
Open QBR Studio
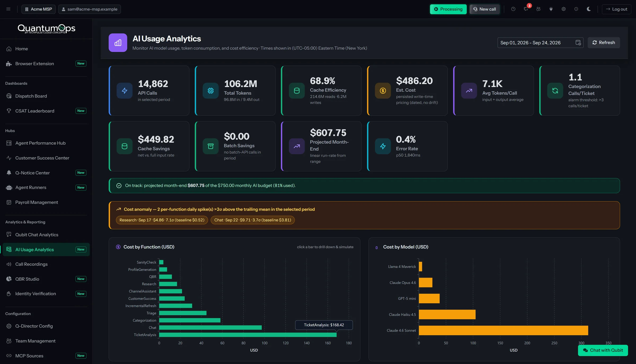point(46,279)
